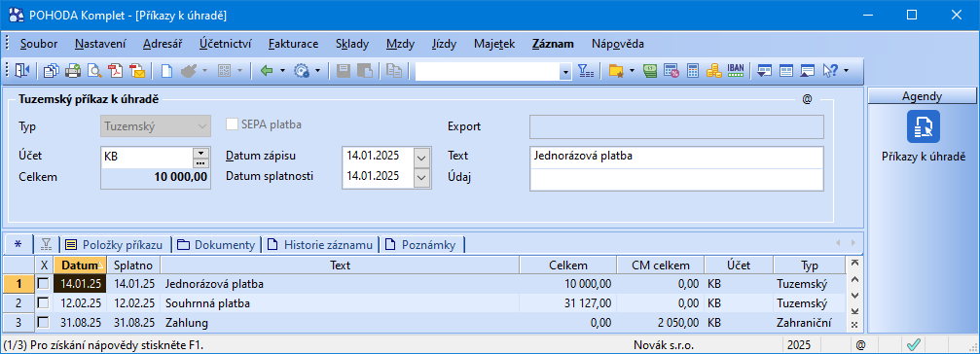980x354 pixels.
Task: Click the exit agenda door icon
Action: click(x=21, y=71)
